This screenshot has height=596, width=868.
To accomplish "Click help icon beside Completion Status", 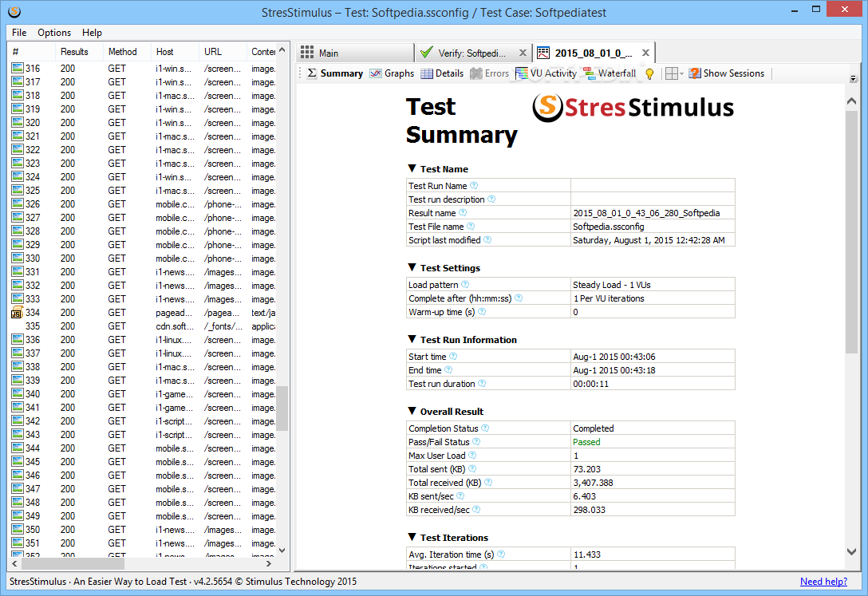I will 485,428.
